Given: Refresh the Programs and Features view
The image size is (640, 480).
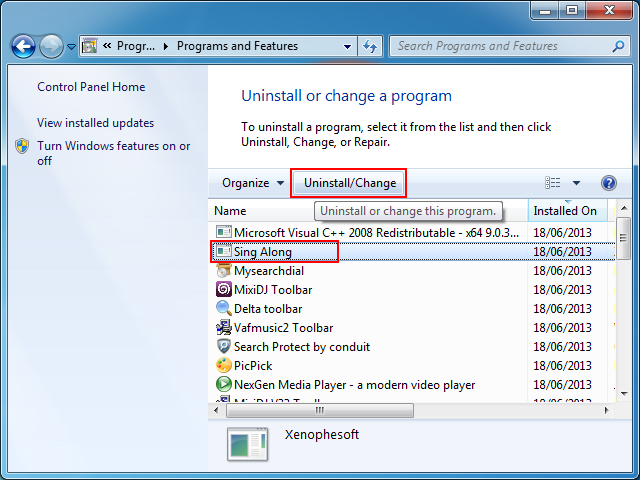Looking at the screenshot, I should (x=370, y=46).
